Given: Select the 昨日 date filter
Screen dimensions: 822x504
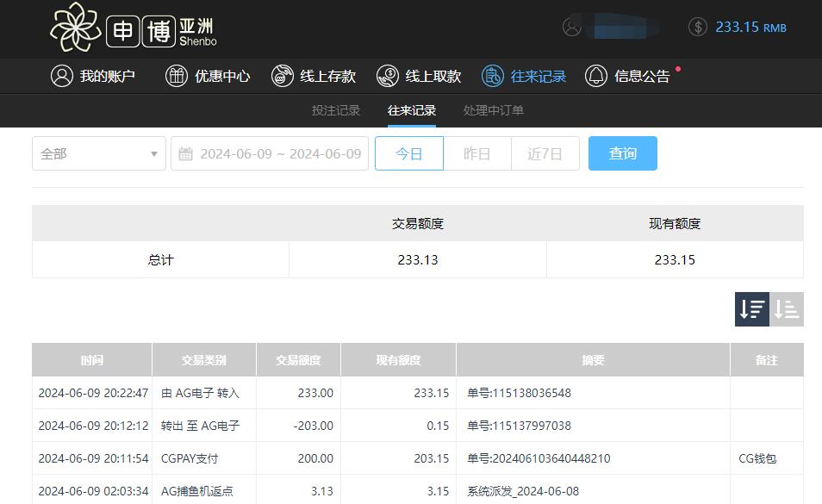Looking at the screenshot, I should pyautogui.click(x=477, y=153).
